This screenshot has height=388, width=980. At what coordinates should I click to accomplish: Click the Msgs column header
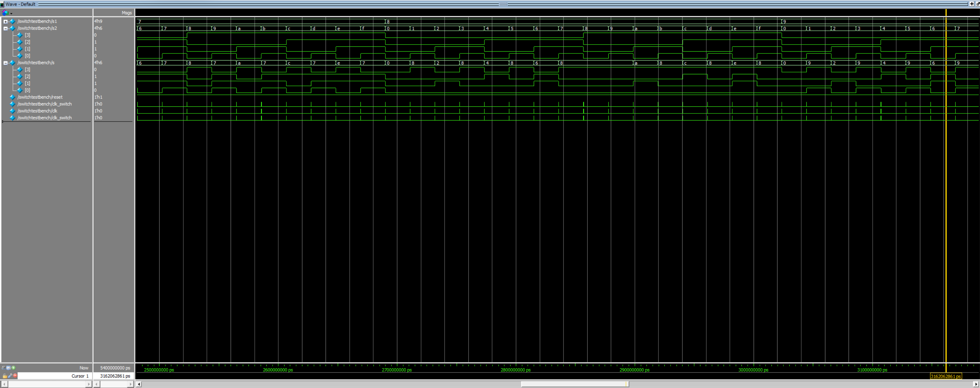(x=126, y=12)
